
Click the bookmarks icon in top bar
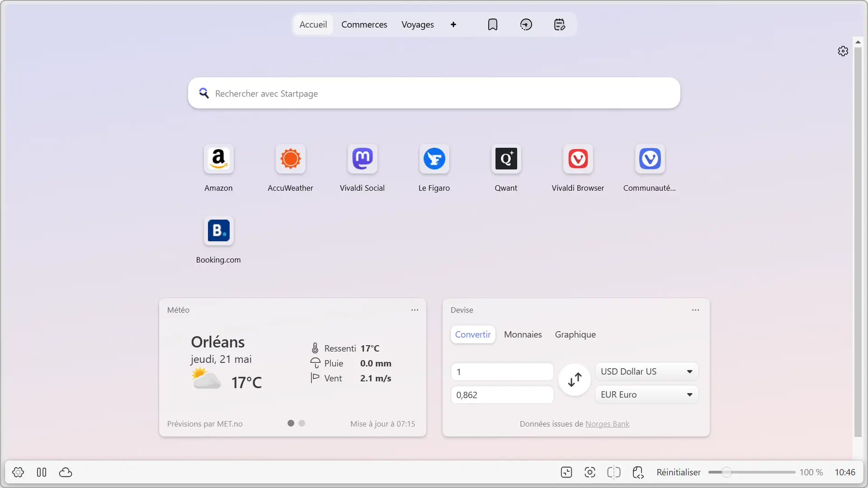[493, 24]
